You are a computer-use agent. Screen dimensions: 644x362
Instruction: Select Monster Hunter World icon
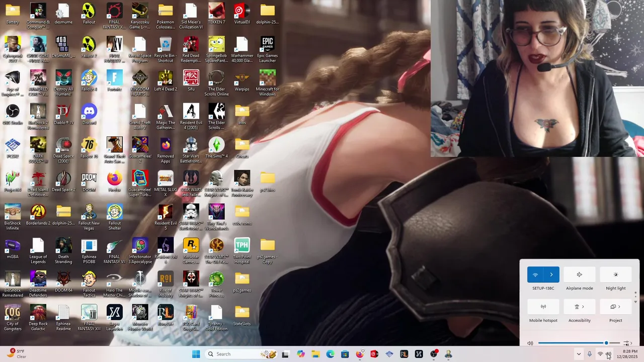140,318
